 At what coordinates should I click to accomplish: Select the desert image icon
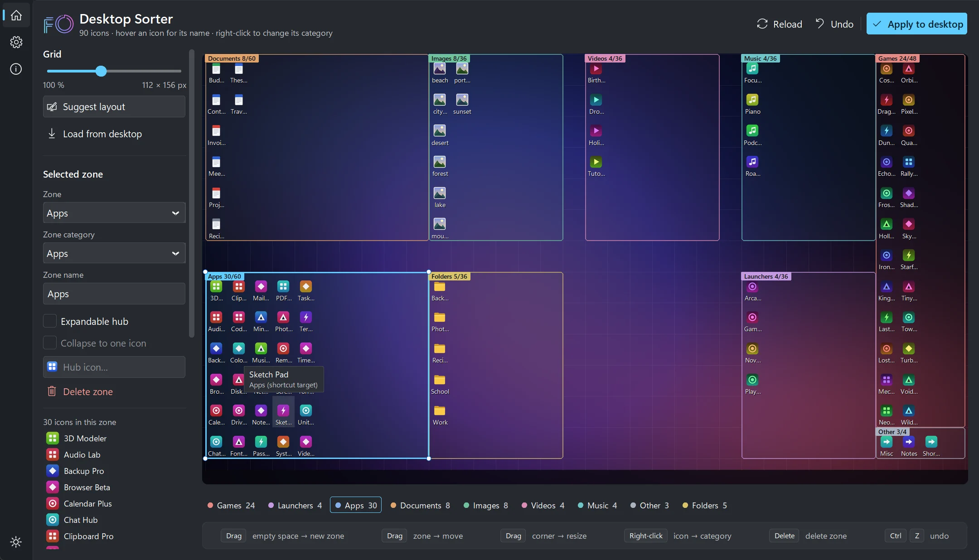click(x=440, y=136)
